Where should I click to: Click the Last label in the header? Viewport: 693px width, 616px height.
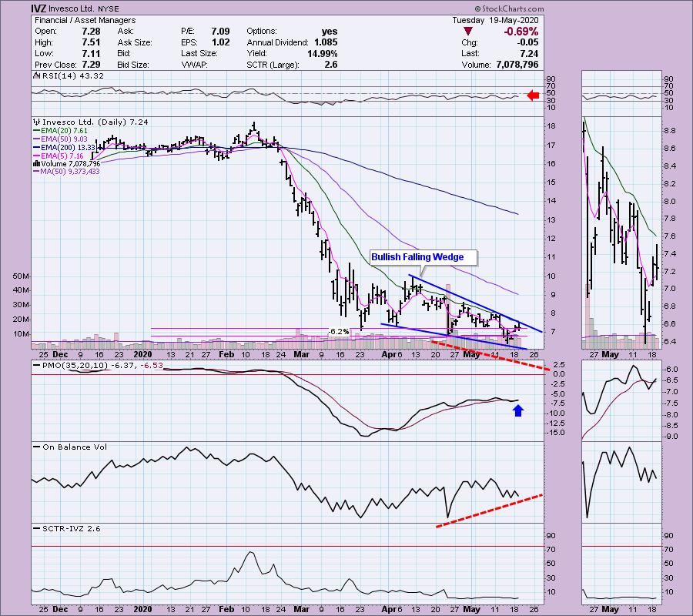coord(470,53)
